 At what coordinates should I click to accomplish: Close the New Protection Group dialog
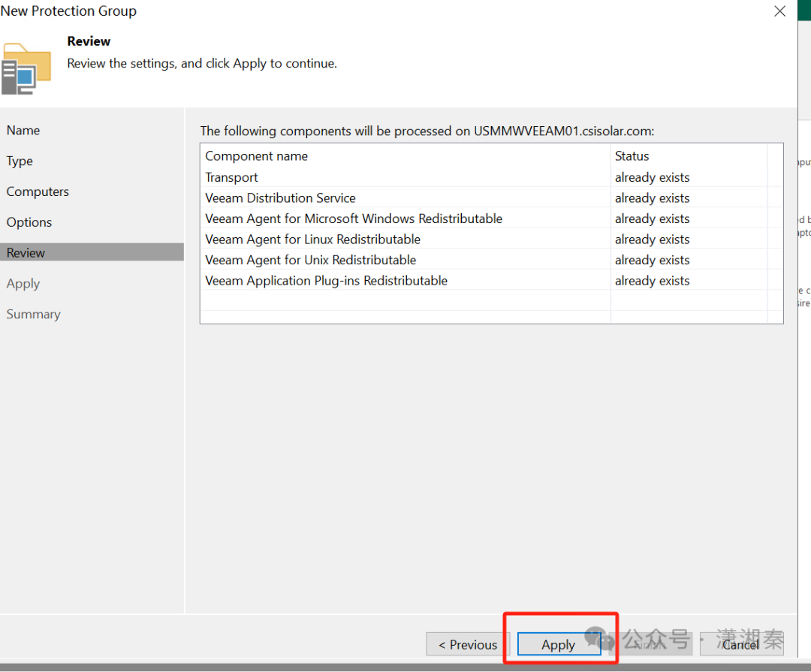(780, 11)
